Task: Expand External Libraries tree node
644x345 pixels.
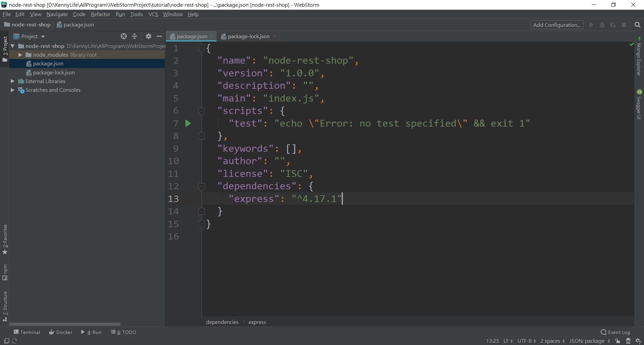Action: point(12,81)
